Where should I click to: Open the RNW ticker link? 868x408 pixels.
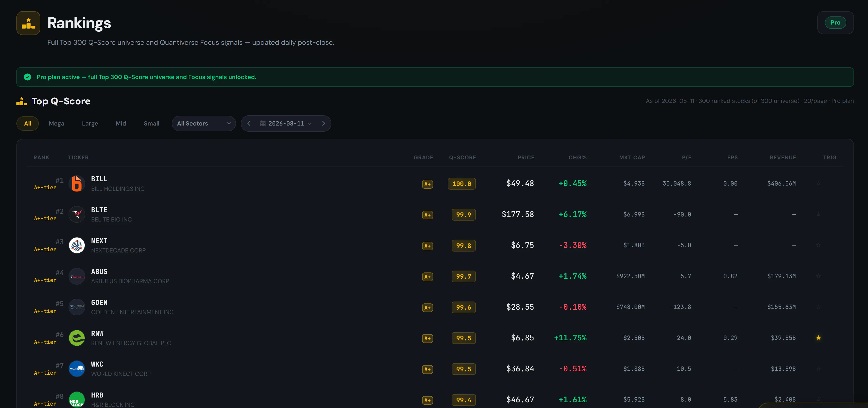[97, 333]
